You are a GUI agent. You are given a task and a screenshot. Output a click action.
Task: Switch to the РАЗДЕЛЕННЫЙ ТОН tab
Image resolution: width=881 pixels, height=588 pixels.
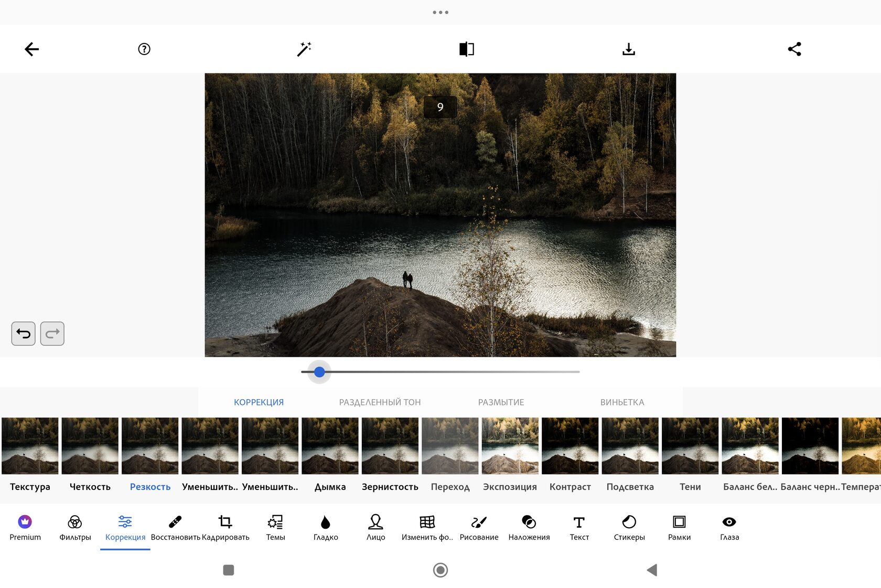380,402
